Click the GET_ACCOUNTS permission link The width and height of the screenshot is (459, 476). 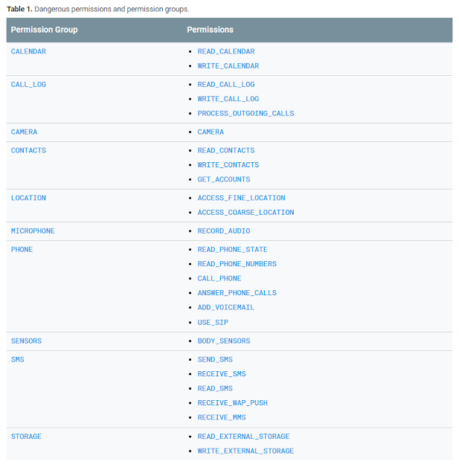(224, 179)
